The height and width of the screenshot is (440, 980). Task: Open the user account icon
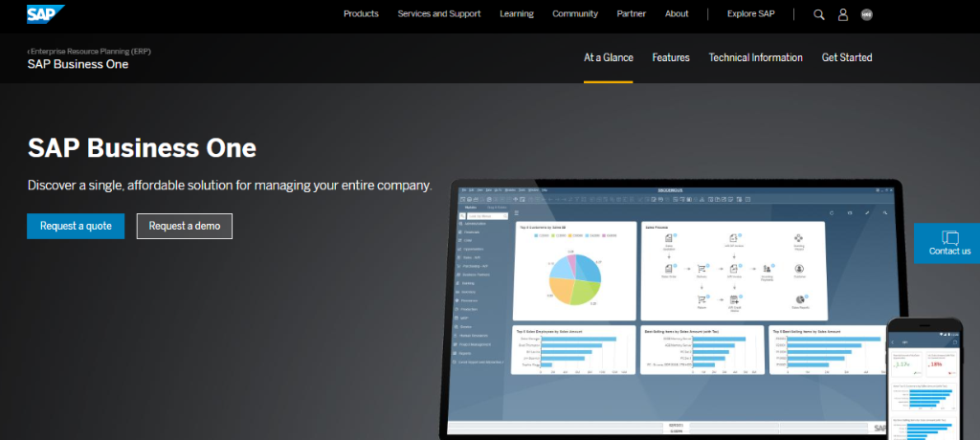[x=843, y=14]
